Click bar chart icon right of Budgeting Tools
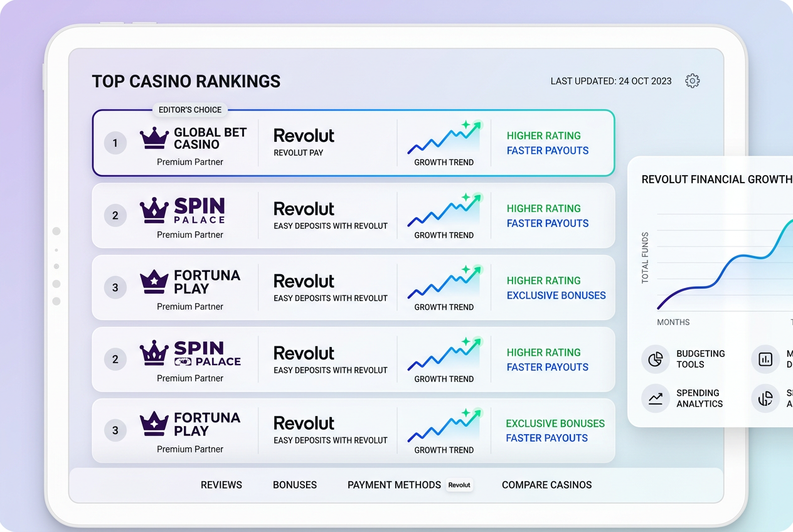793x532 pixels. coord(765,359)
